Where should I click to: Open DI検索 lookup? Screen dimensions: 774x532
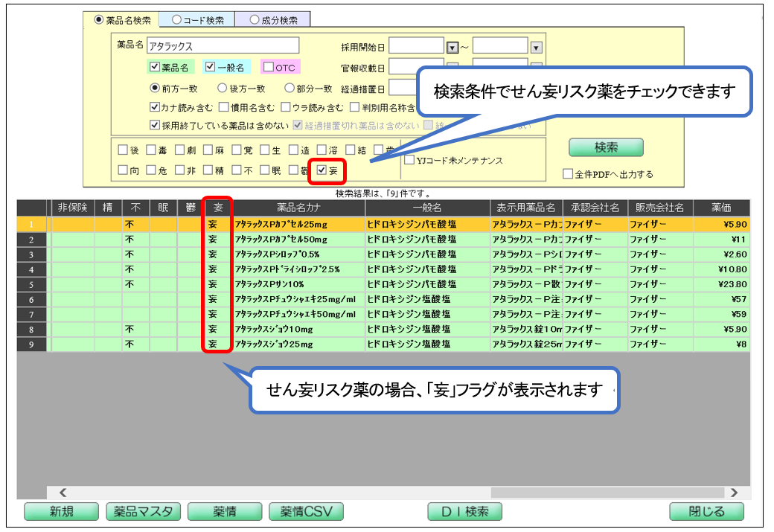tap(464, 511)
